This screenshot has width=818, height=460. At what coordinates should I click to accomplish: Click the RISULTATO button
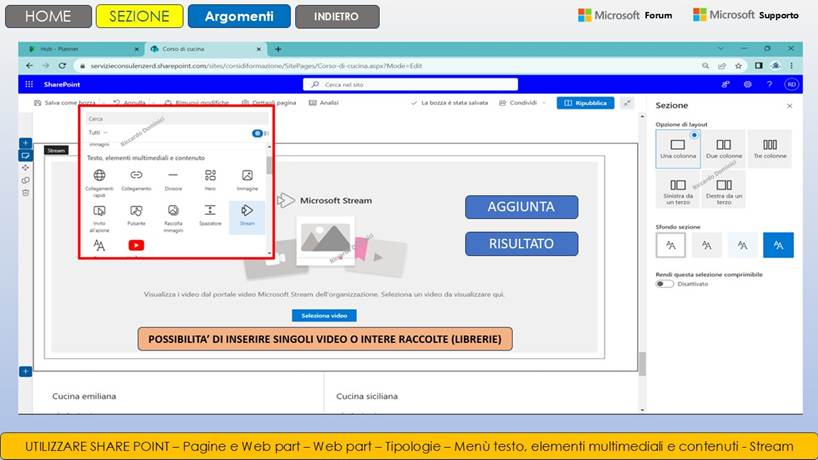[x=521, y=244]
